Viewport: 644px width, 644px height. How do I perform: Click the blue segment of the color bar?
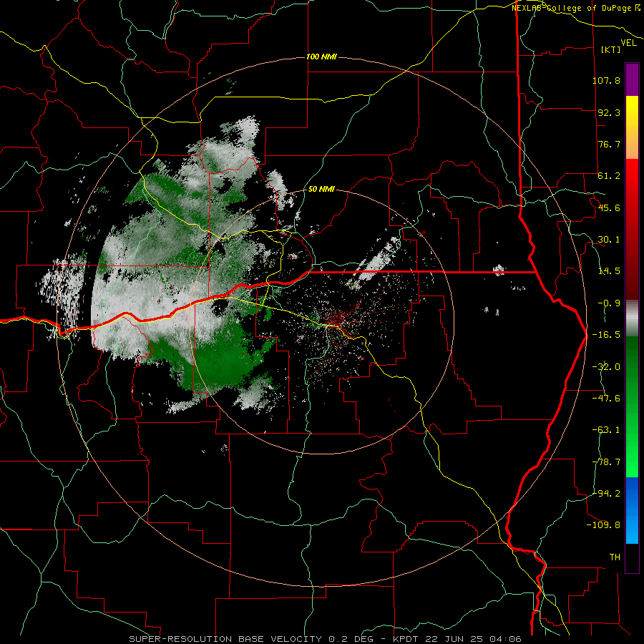click(x=632, y=510)
